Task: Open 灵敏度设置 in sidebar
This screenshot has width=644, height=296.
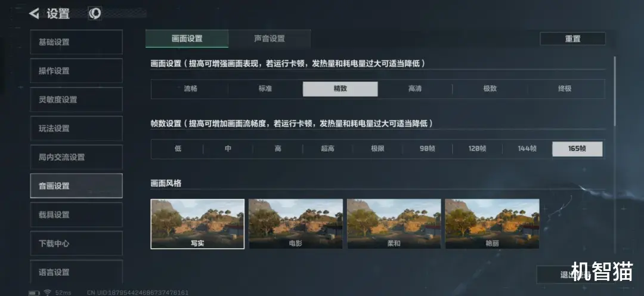Action: point(76,100)
